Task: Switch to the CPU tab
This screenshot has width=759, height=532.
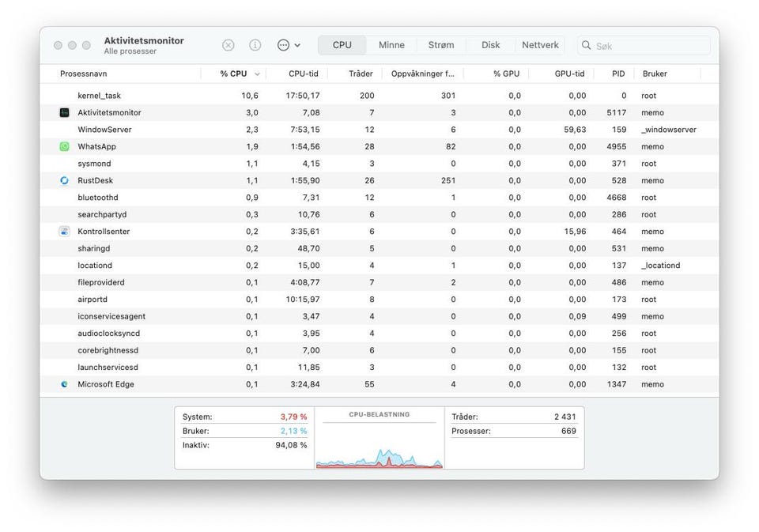Action: point(342,45)
